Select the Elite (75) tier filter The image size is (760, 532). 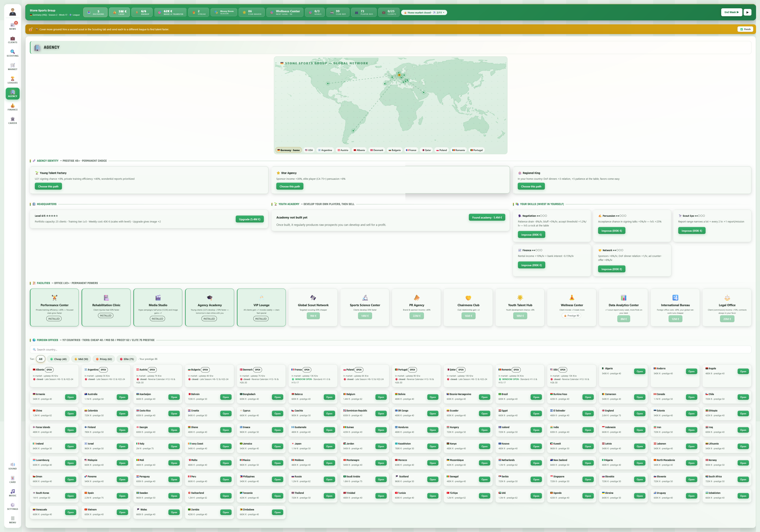[x=127, y=359]
